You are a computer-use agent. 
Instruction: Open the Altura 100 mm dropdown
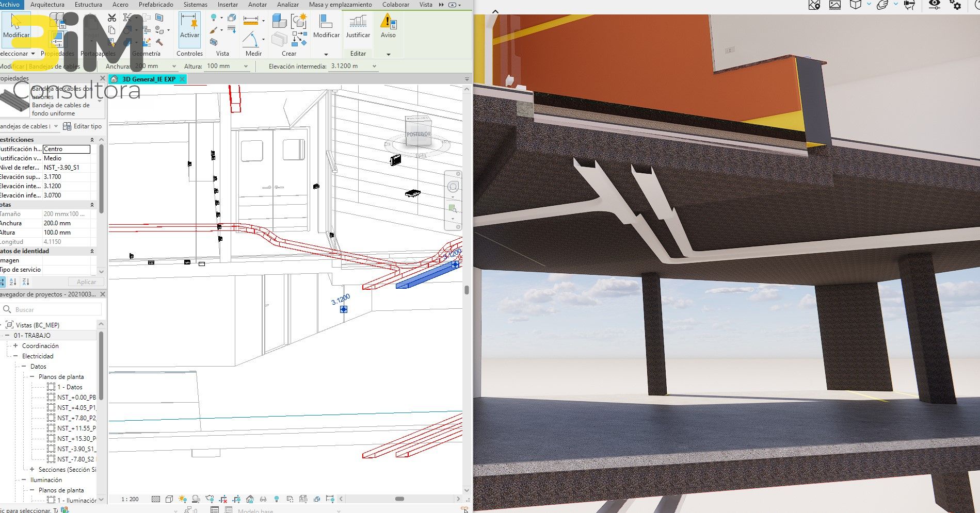[246, 66]
